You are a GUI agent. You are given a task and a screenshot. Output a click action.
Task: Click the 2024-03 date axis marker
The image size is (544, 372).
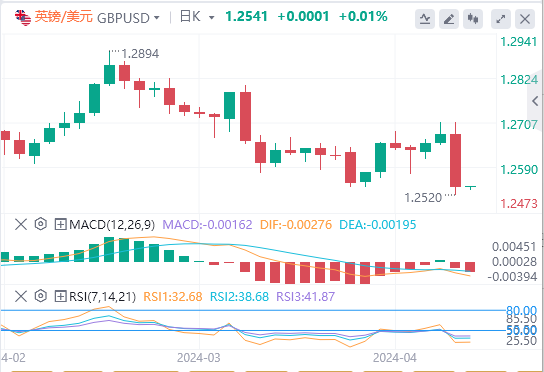pyautogui.click(x=199, y=357)
